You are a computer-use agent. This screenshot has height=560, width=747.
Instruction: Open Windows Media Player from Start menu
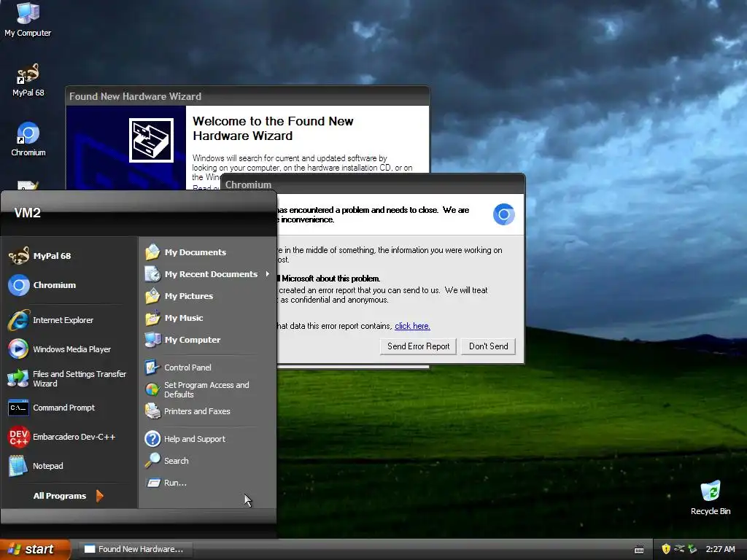click(69, 349)
